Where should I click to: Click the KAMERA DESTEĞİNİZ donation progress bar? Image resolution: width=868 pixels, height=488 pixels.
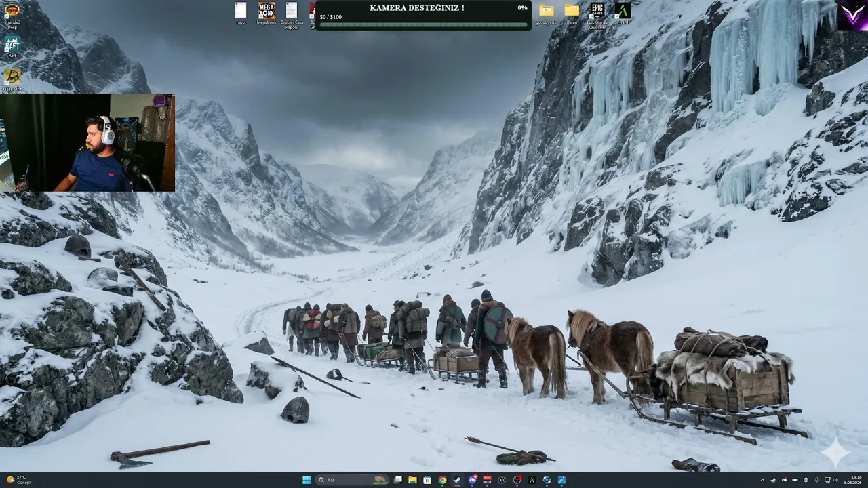pos(423,25)
